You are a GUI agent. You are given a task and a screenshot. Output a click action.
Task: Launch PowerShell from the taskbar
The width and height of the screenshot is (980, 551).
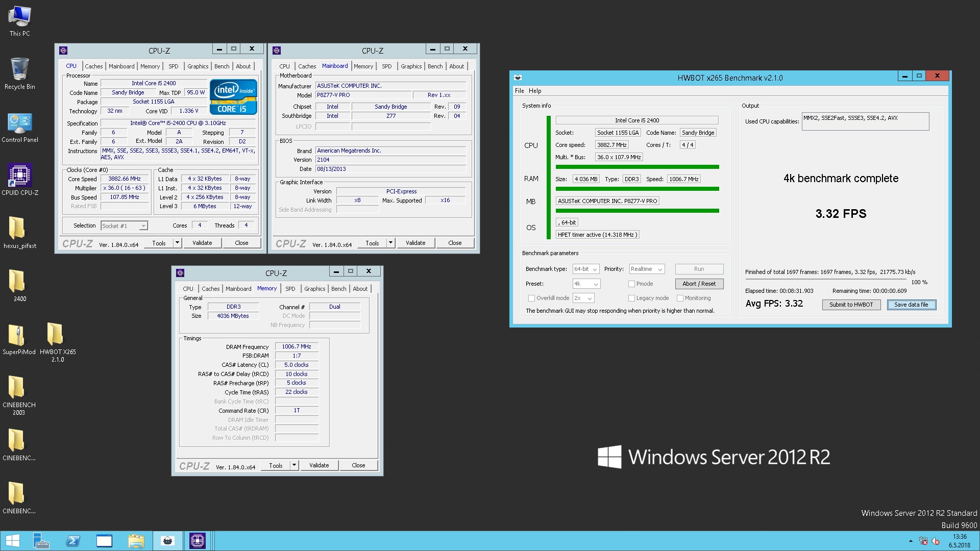(x=72, y=541)
